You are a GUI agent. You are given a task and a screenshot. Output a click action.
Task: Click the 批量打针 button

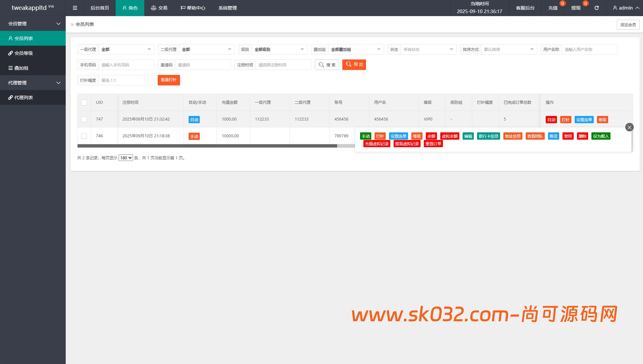pos(169,80)
